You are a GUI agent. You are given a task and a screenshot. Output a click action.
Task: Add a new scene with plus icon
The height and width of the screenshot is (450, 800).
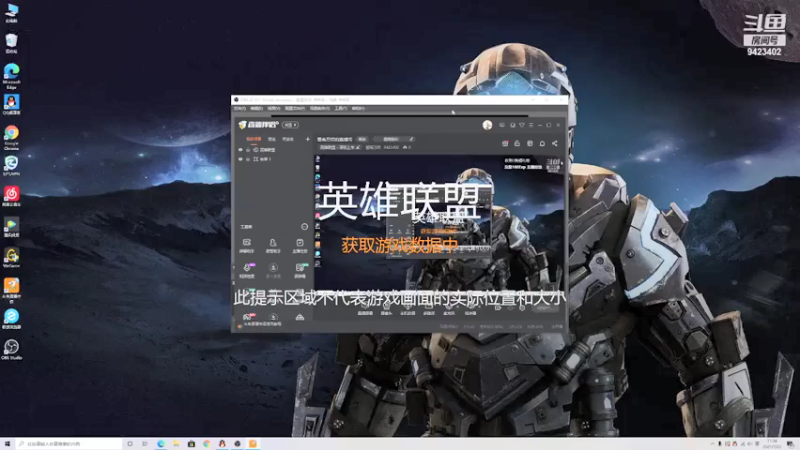click(308, 139)
